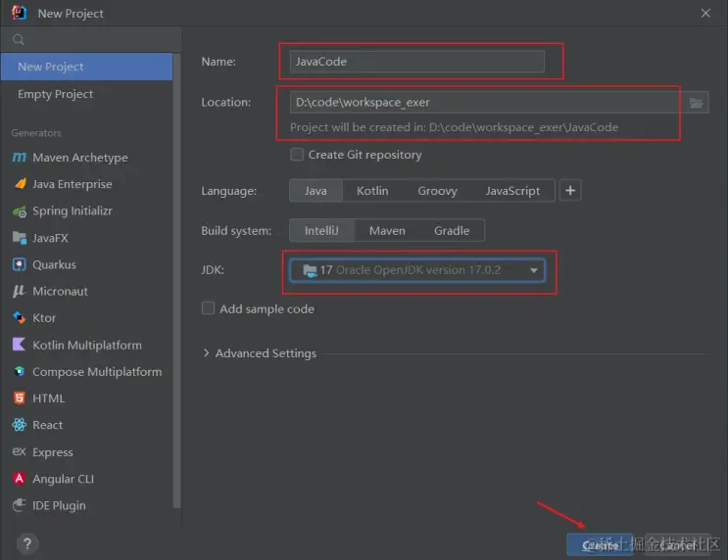Click the Compose Multiplatform icon
The image size is (728, 560).
pos(19,372)
